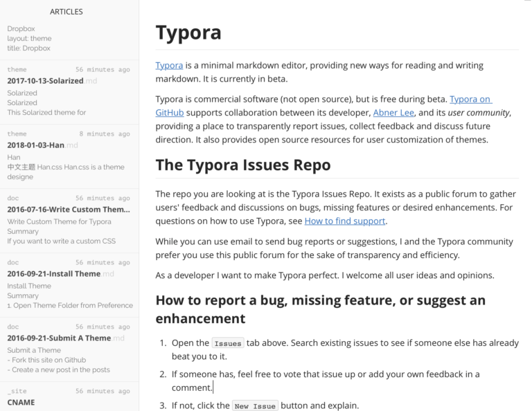Place cursor in the While you can use email paragraph

coord(334,248)
